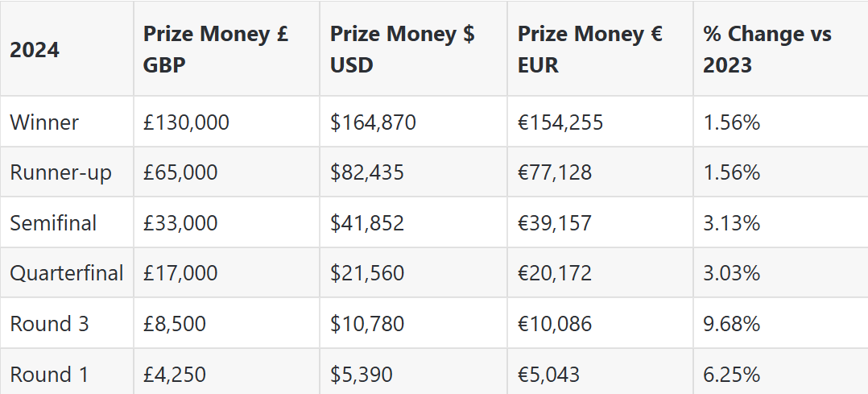
Task: Select the Round 3 row label
Action: tap(49, 324)
